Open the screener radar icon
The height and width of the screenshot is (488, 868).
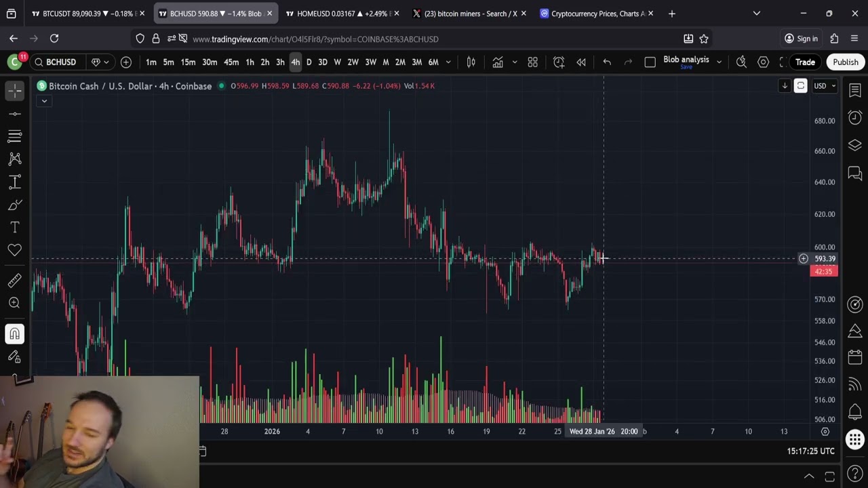[x=855, y=304]
